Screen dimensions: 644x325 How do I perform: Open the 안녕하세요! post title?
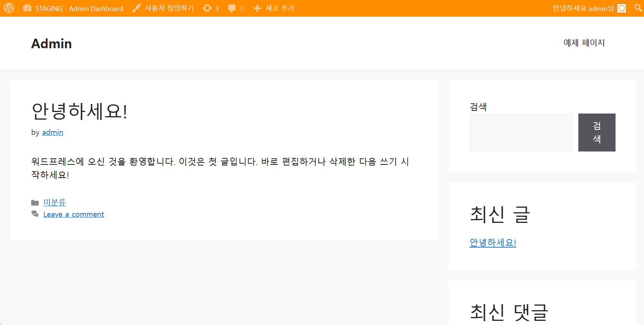(79, 111)
